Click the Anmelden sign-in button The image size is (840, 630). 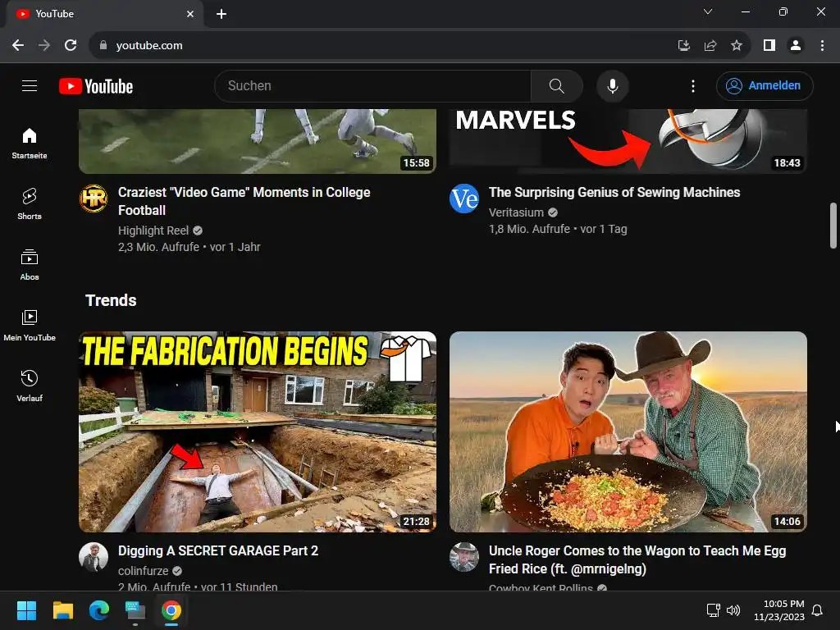765,85
